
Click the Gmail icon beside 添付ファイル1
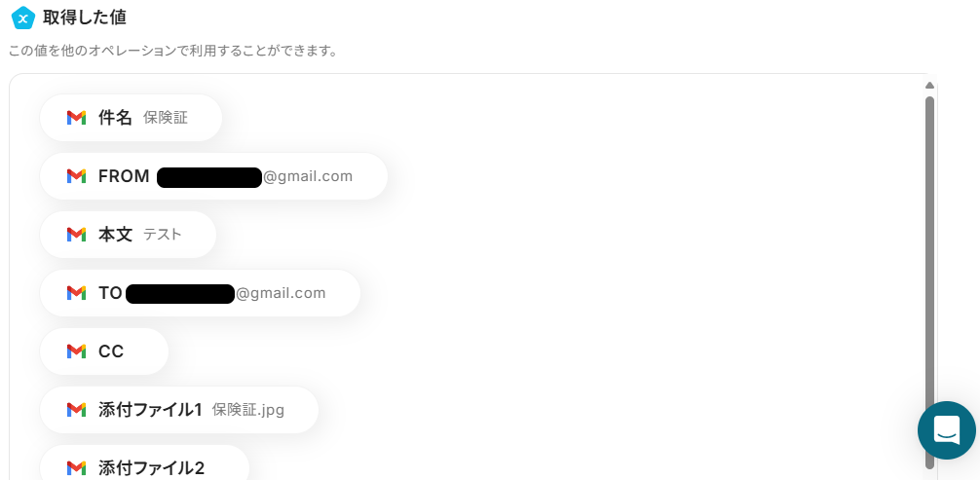(x=76, y=409)
